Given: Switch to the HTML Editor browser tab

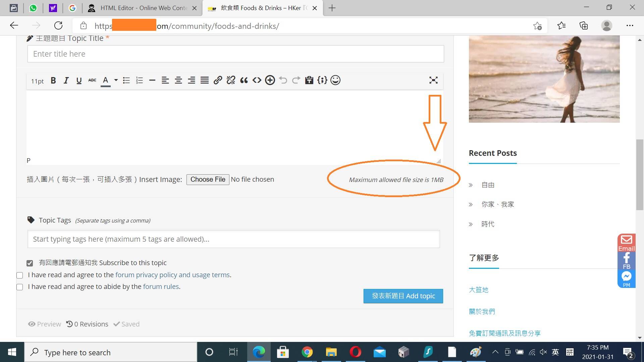Looking at the screenshot, I should pos(141,8).
